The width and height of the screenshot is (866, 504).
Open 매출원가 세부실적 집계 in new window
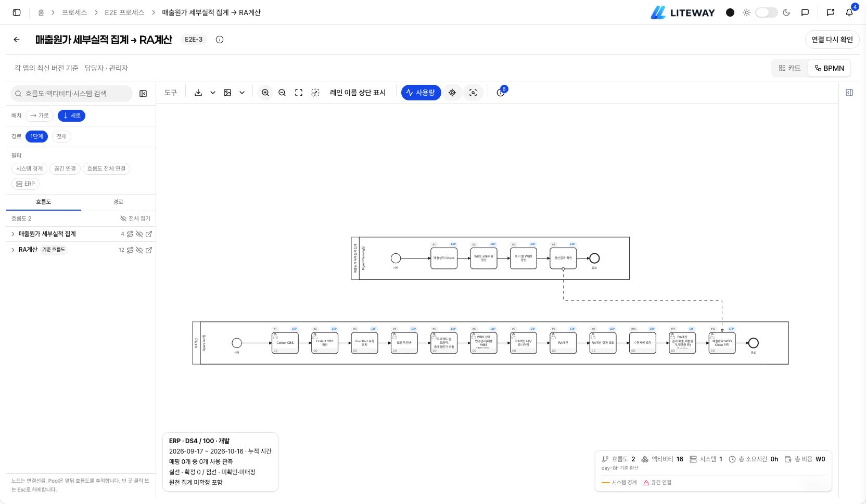149,234
